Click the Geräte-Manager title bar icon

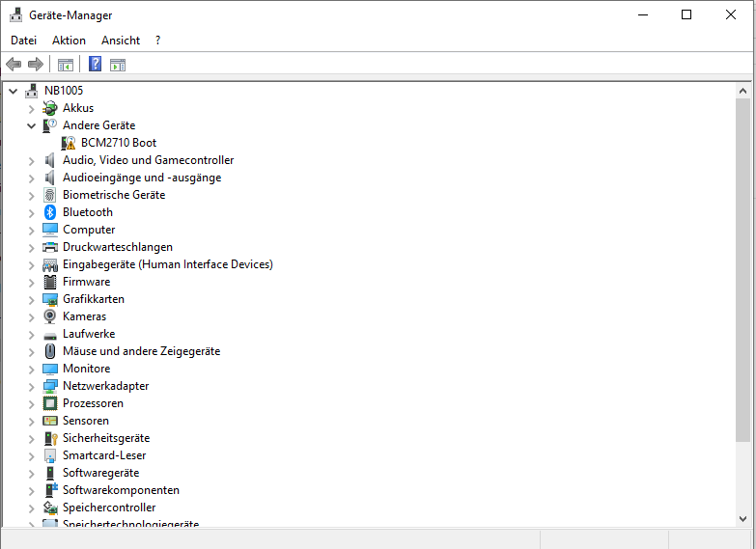(x=15, y=14)
